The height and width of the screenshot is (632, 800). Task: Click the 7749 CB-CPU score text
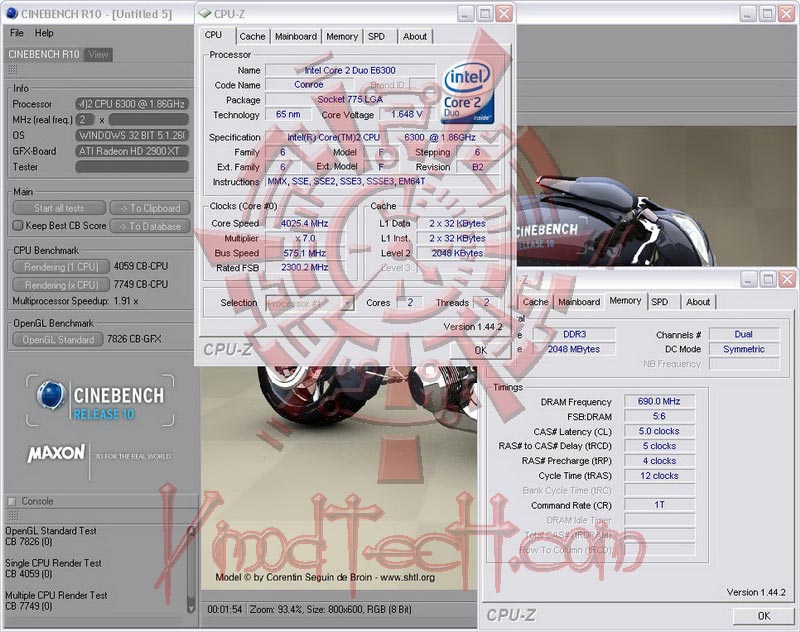click(141, 284)
